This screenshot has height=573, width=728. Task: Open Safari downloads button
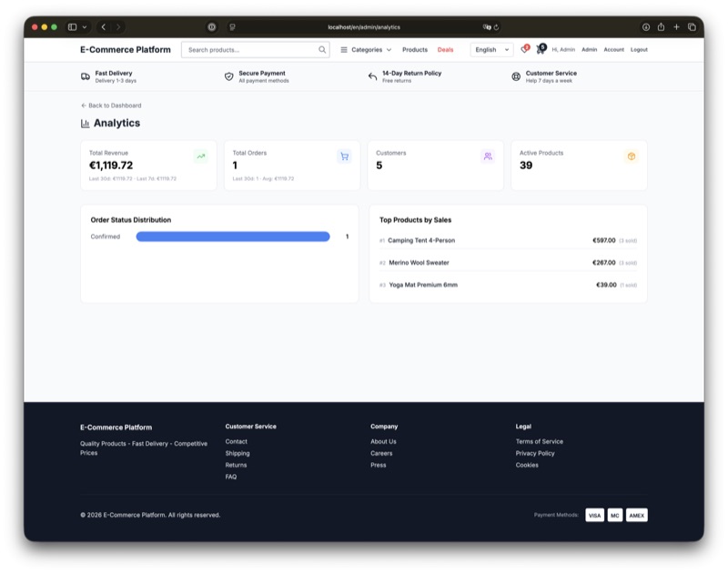pos(646,27)
